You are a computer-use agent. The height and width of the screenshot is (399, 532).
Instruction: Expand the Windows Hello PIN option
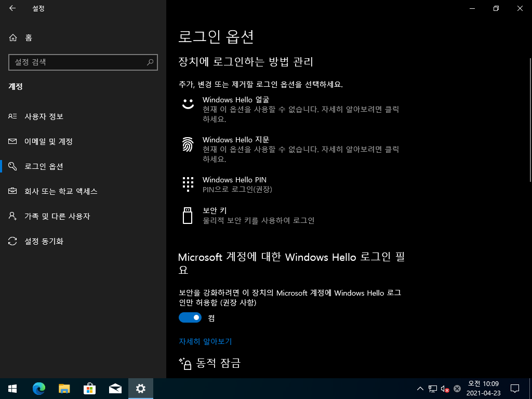[292, 184]
